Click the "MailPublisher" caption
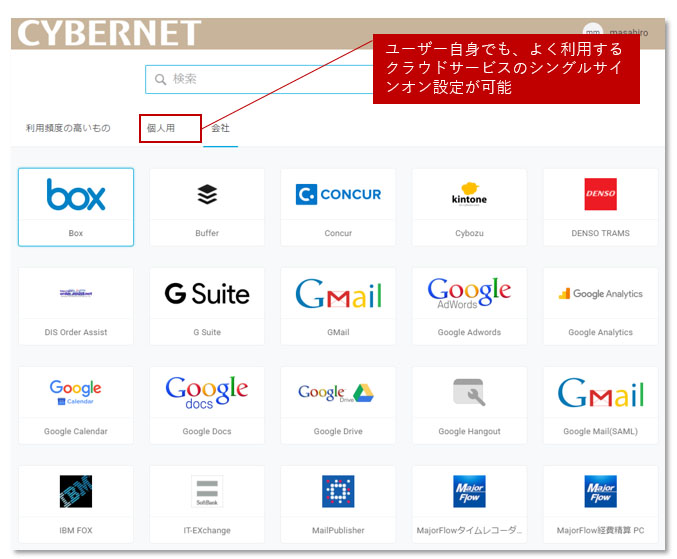This screenshot has height=559, width=677. pos(338,530)
